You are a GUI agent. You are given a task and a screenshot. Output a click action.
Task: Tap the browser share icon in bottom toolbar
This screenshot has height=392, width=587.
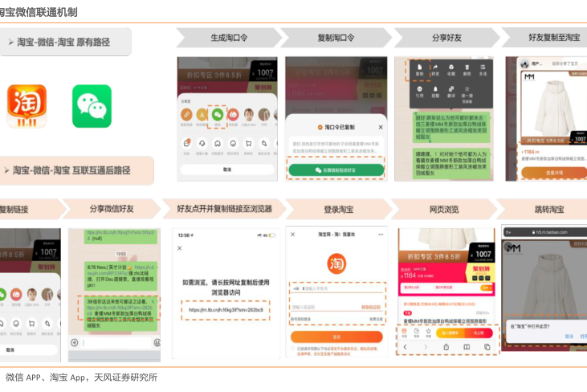pos(446,347)
